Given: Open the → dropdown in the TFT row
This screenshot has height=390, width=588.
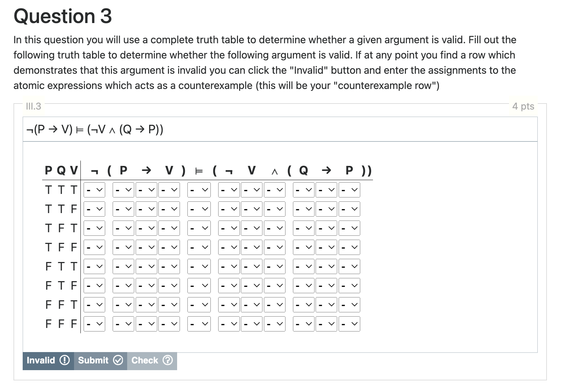Looking at the screenshot, I should coord(146,228).
